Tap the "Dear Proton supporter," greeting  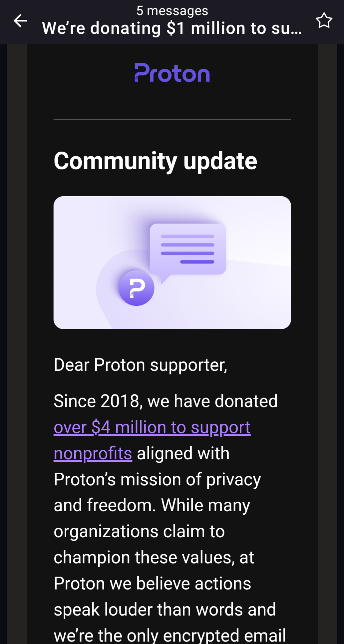click(x=140, y=365)
